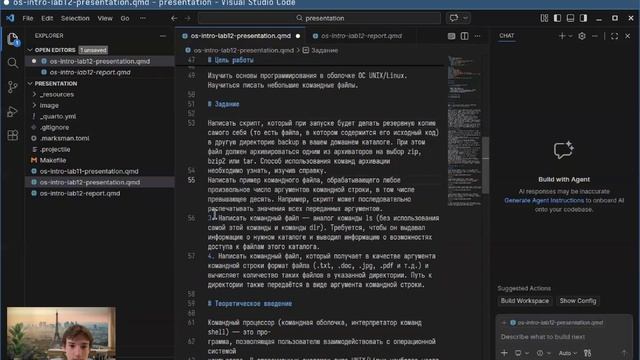This screenshot has width=640, height=360.
Task: Open preview icon in editor toolbar
Action: 451,36
